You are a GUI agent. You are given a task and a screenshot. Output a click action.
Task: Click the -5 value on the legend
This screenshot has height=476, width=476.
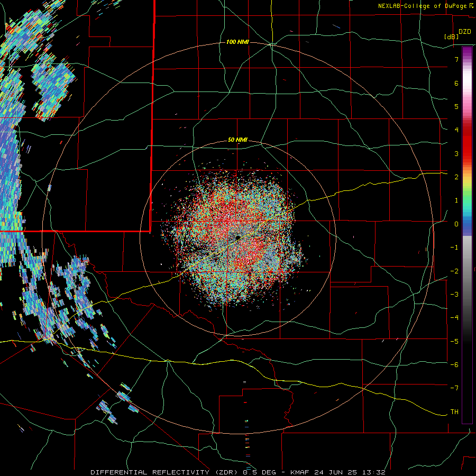[454, 342]
